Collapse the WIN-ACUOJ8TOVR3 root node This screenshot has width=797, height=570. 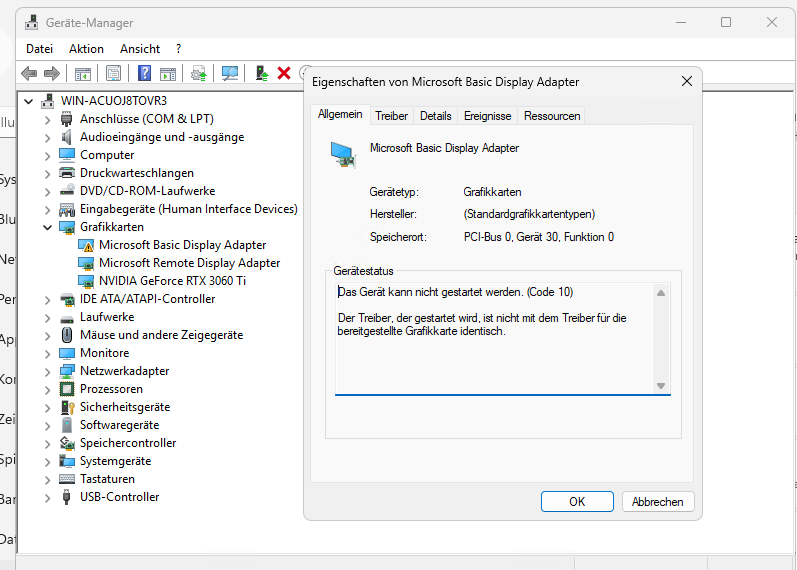[x=28, y=102]
